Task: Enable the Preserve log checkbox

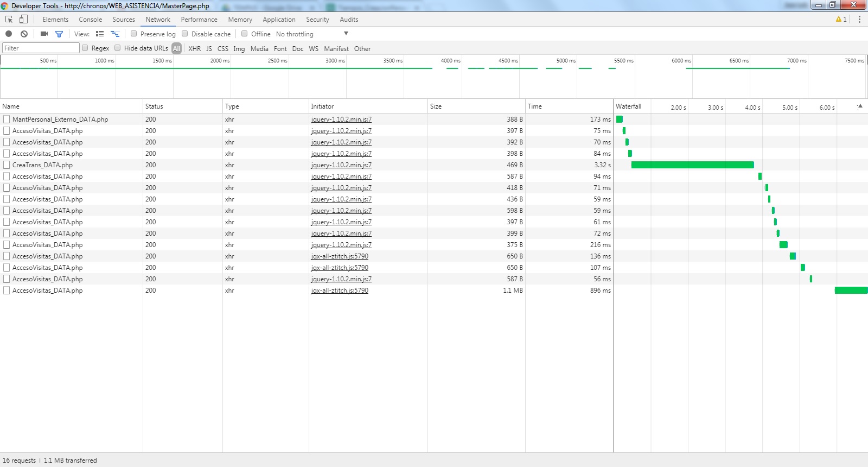Action: coord(134,34)
